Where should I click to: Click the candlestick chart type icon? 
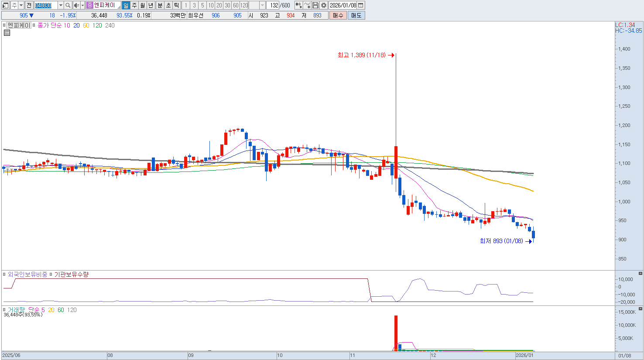click(x=298, y=5)
